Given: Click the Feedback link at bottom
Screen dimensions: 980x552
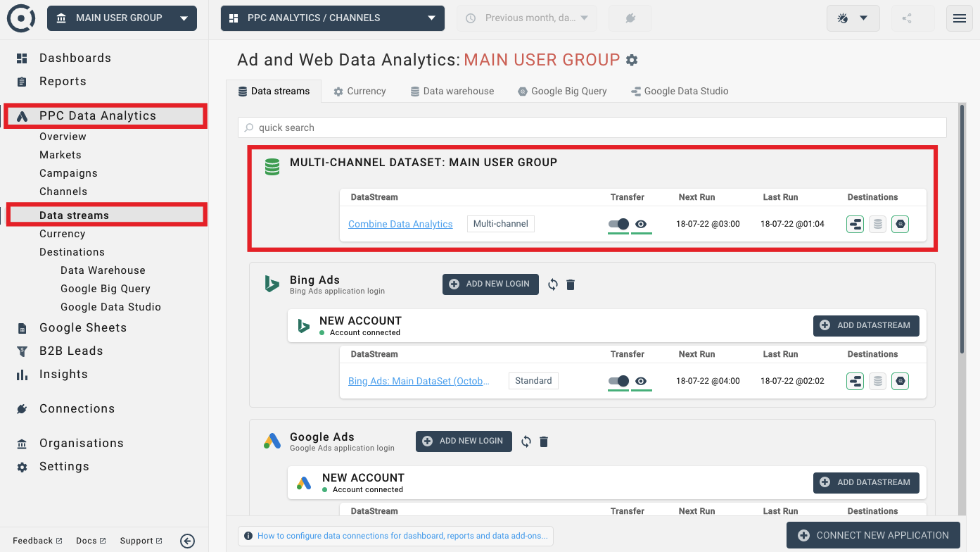Looking at the screenshot, I should [x=37, y=541].
